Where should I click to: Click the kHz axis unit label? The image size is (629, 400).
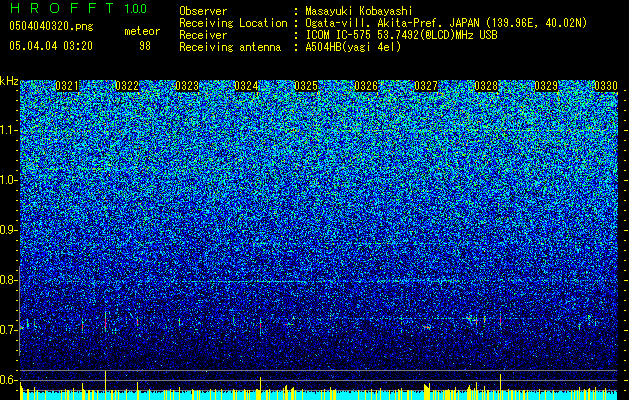[x=9, y=81]
